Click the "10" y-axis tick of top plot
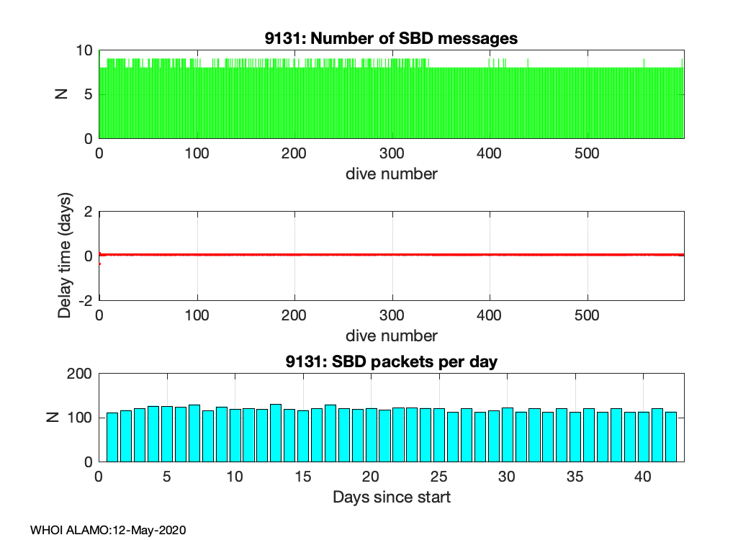Image resolution: width=756 pixels, height=540 pixels. [86, 50]
